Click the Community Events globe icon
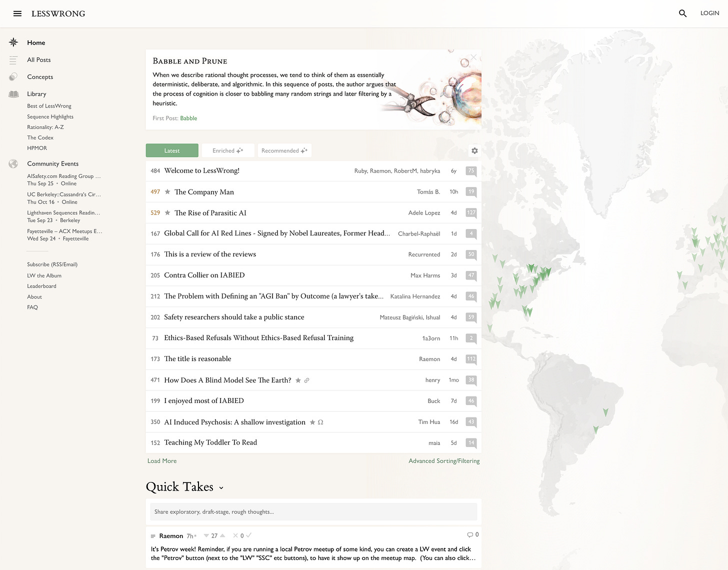This screenshot has width=728, height=570. point(13,163)
